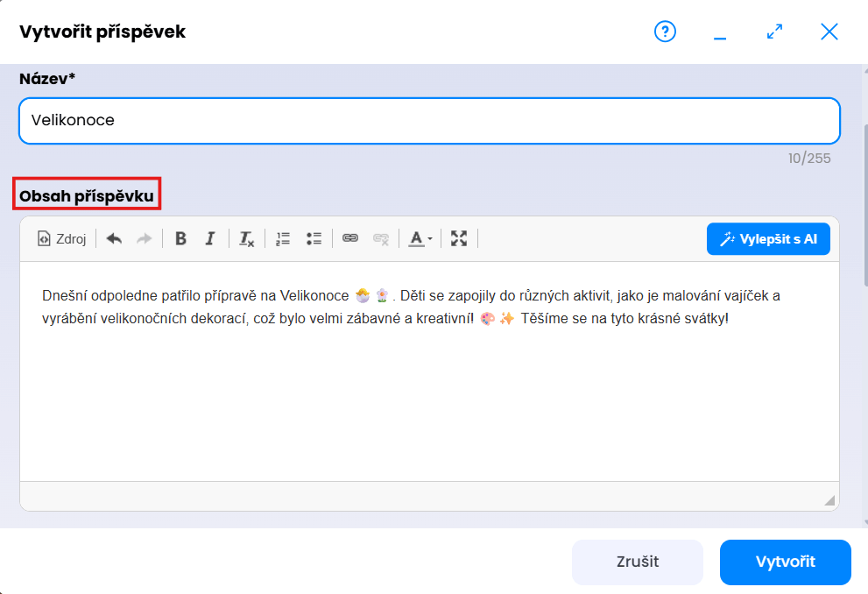Maximize the editor with the fullscreen icon
The width and height of the screenshot is (868, 594).
pyautogui.click(x=459, y=238)
